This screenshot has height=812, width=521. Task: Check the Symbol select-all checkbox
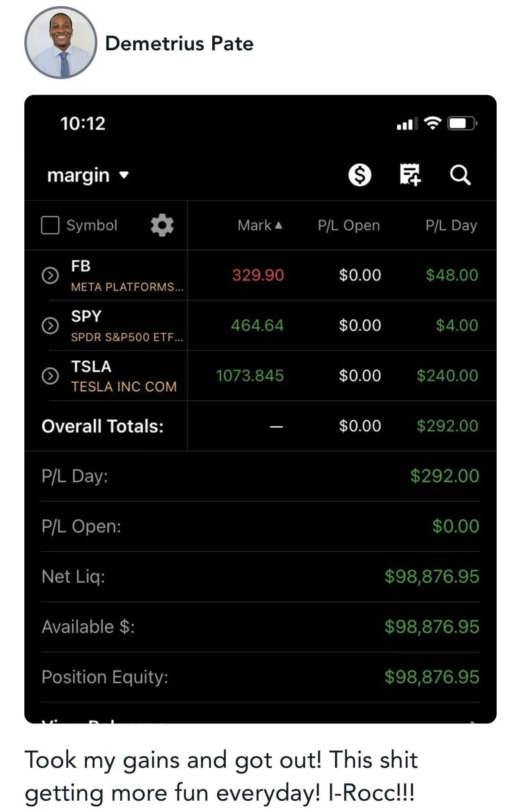[x=50, y=225]
